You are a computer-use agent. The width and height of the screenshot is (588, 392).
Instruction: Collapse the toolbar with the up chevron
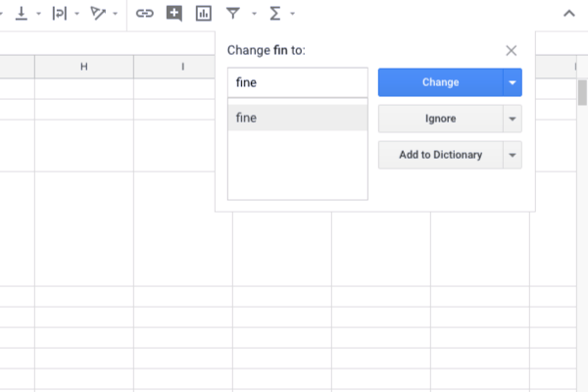coord(569,14)
